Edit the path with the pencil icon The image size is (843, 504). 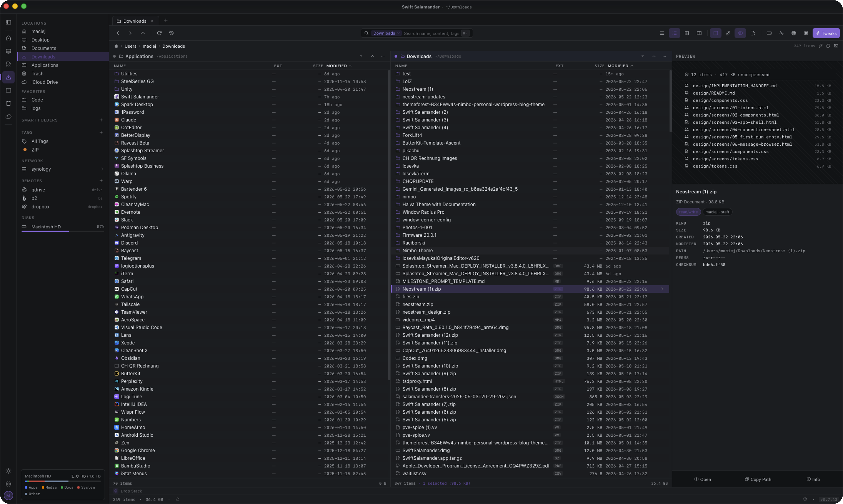pyautogui.click(x=821, y=46)
